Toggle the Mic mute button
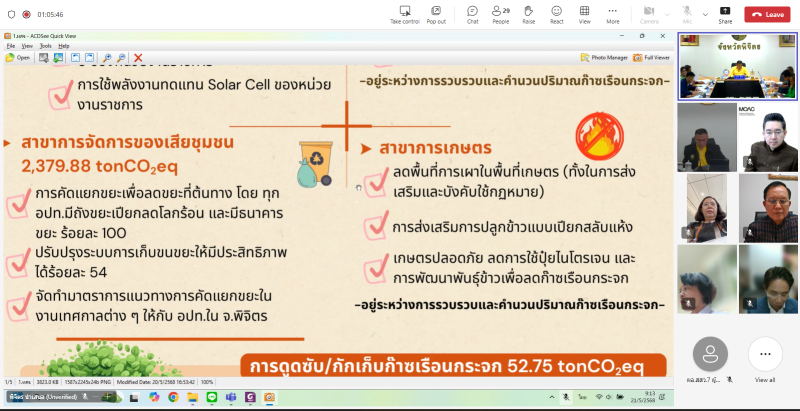The width and height of the screenshot is (800, 411). click(x=687, y=13)
